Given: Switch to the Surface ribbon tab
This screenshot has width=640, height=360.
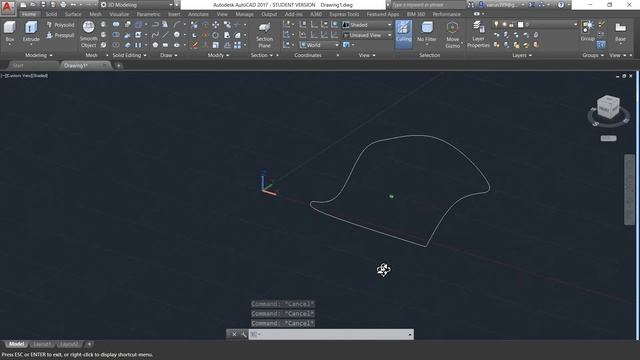Looking at the screenshot, I should click(73, 14).
